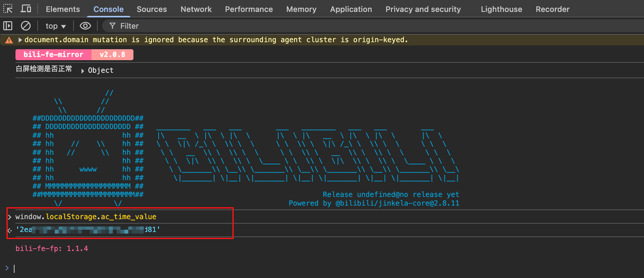This screenshot has height=278, width=644.
Task: Activate the inspect element picker icon
Action: [8, 9]
